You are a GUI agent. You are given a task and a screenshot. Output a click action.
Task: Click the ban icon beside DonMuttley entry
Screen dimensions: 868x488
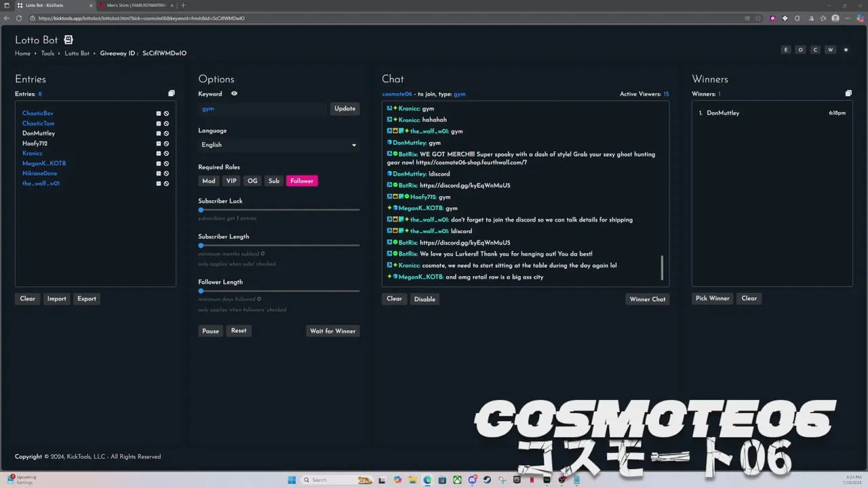[x=166, y=134]
